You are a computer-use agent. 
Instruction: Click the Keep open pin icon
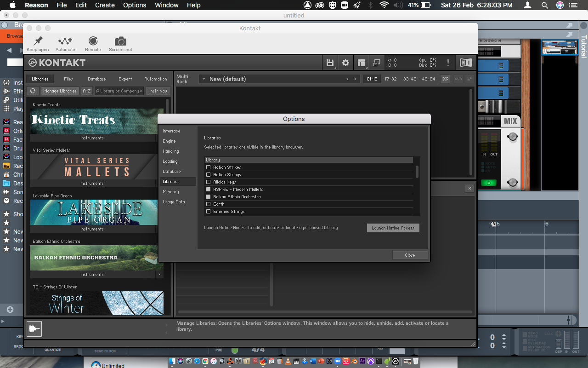[x=38, y=41]
